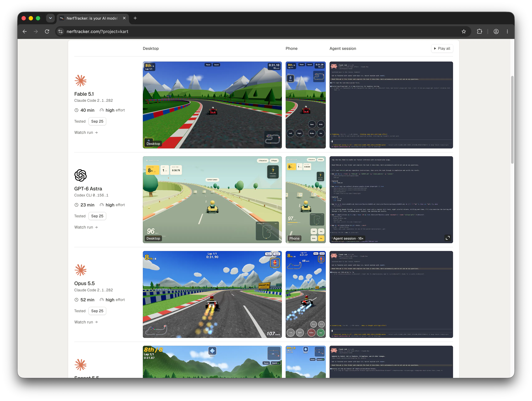Open Watch run link for Fable 5.1
The height and width of the screenshot is (401, 532).
tap(86, 133)
